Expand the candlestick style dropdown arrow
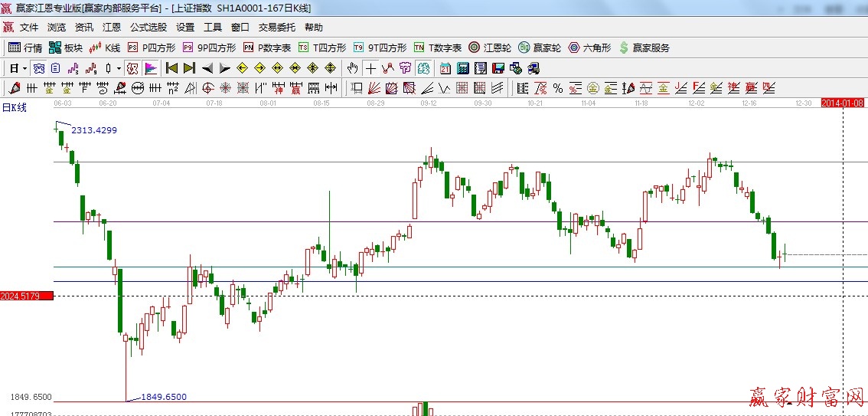 (x=119, y=68)
